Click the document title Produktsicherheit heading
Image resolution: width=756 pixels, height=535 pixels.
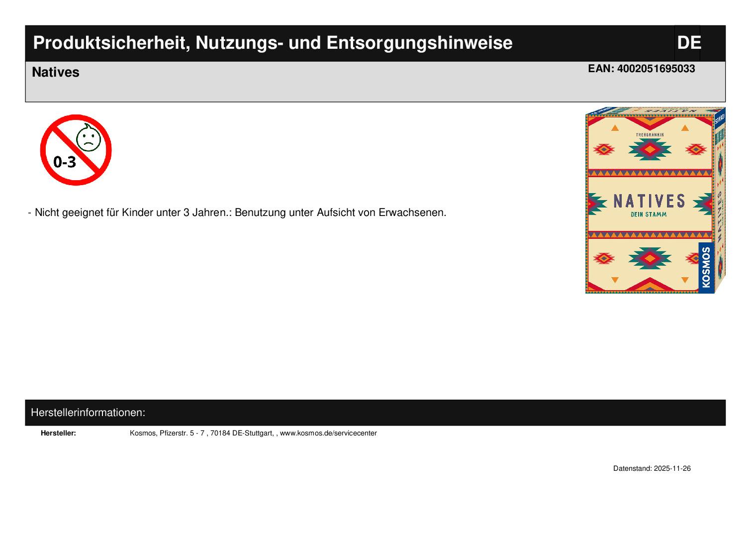273,43
